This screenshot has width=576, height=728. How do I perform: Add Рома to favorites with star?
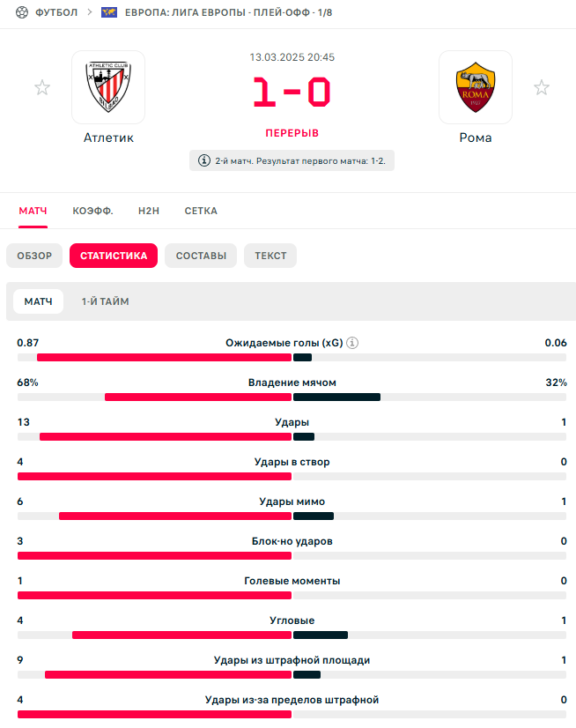click(x=542, y=87)
